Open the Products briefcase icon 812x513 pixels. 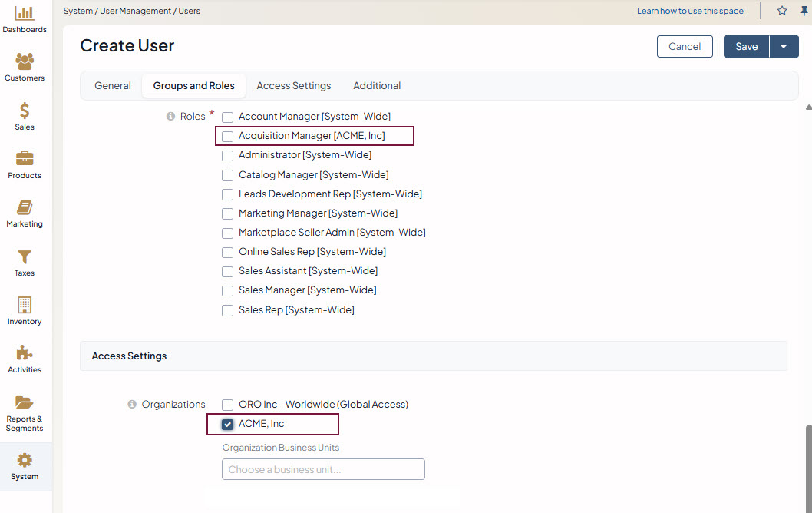point(25,160)
